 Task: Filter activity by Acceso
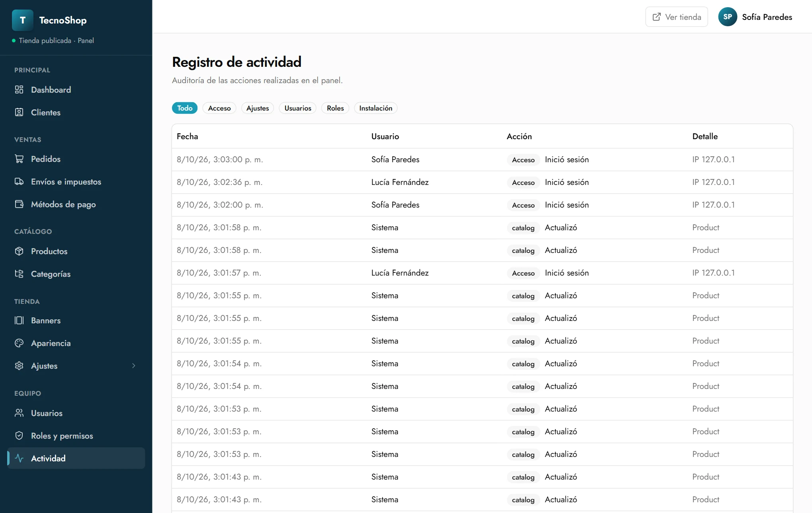[219, 108]
